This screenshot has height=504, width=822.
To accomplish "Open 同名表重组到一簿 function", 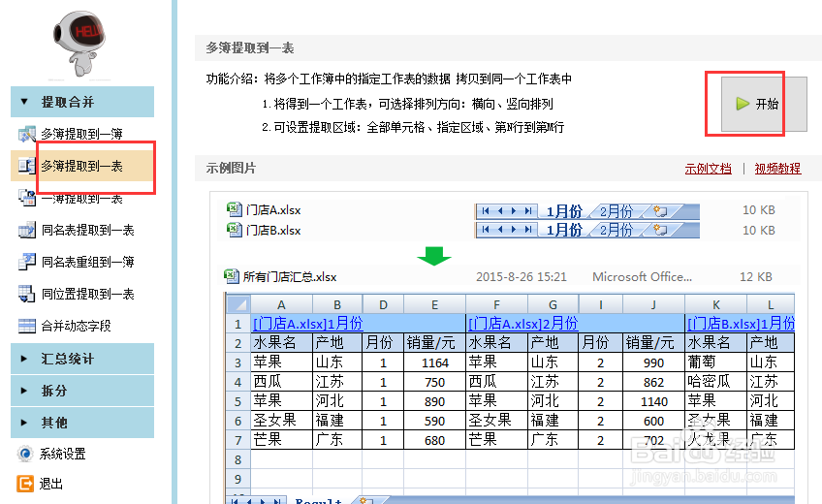I will pos(87,262).
